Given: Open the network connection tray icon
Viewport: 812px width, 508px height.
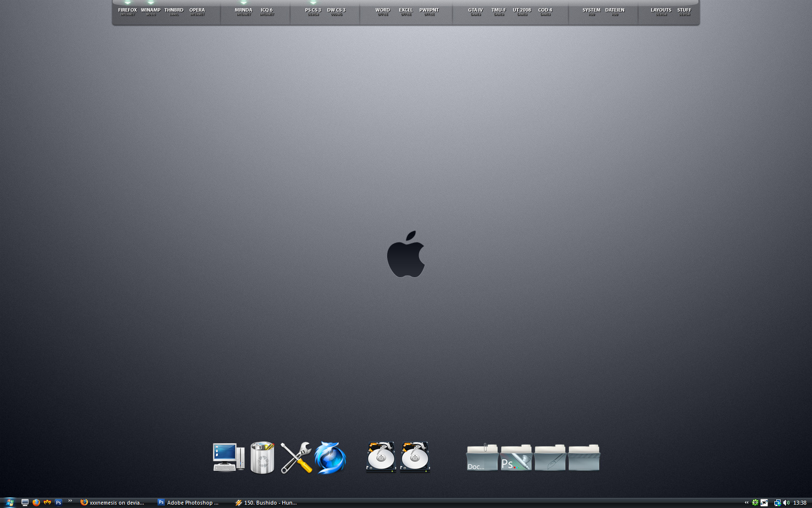Looking at the screenshot, I should coord(777,503).
